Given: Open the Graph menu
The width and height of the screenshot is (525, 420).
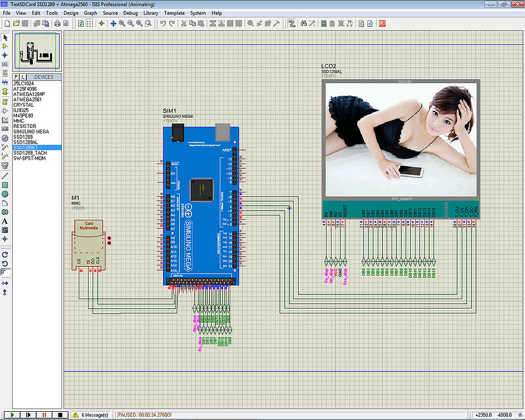Looking at the screenshot, I should point(90,13).
